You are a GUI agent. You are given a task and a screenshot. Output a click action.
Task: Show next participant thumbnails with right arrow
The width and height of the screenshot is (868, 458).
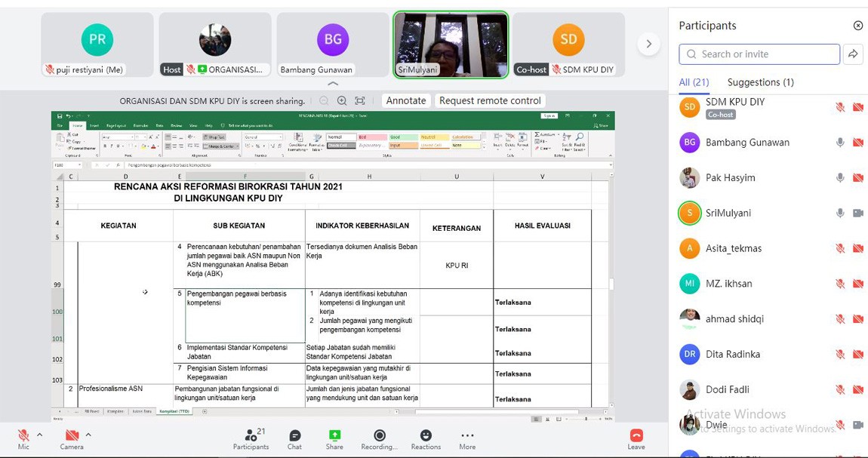click(648, 45)
